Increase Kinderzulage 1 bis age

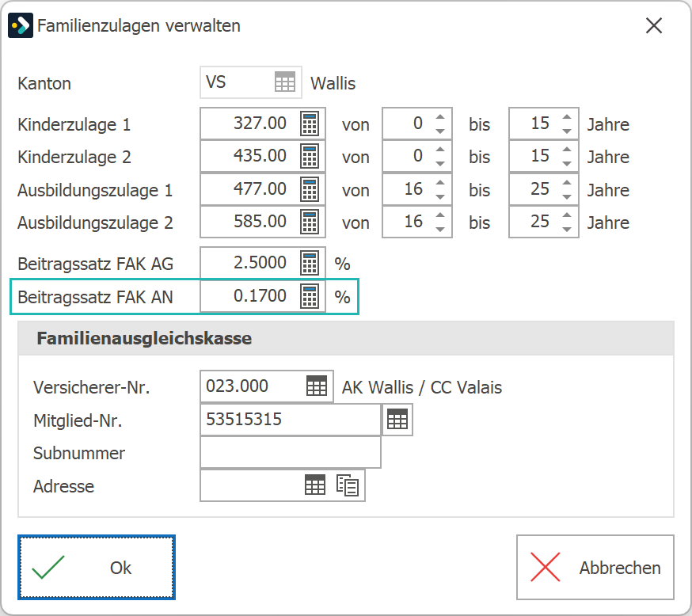point(567,117)
